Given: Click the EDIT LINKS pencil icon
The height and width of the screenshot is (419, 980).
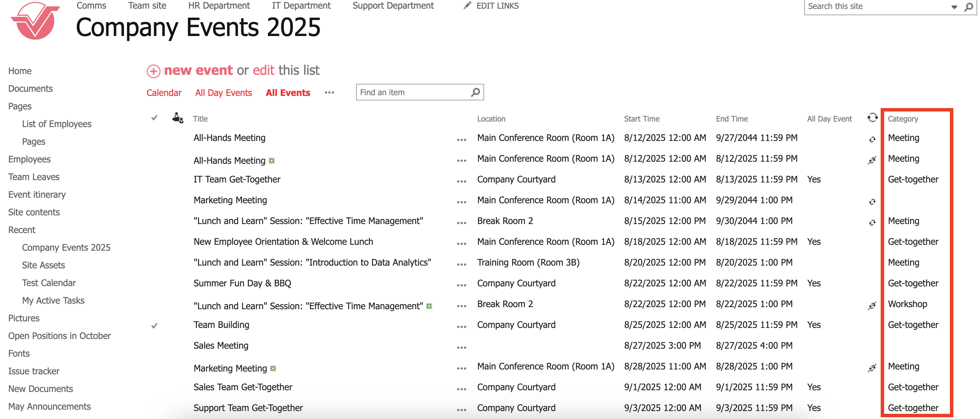Looking at the screenshot, I should point(467,6).
